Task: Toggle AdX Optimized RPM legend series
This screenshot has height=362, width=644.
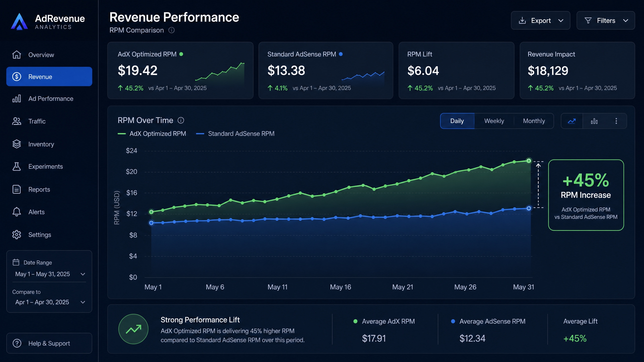Action: coord(152,133)
